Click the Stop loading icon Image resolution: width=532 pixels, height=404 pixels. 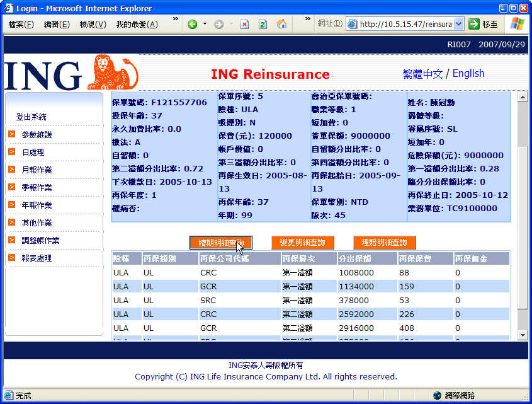(245, 24)
